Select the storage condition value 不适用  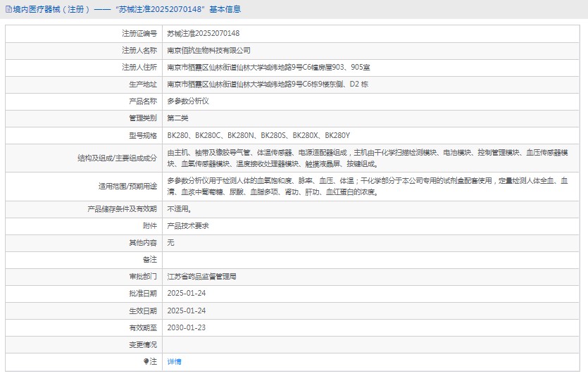click(x=180, y=209)
